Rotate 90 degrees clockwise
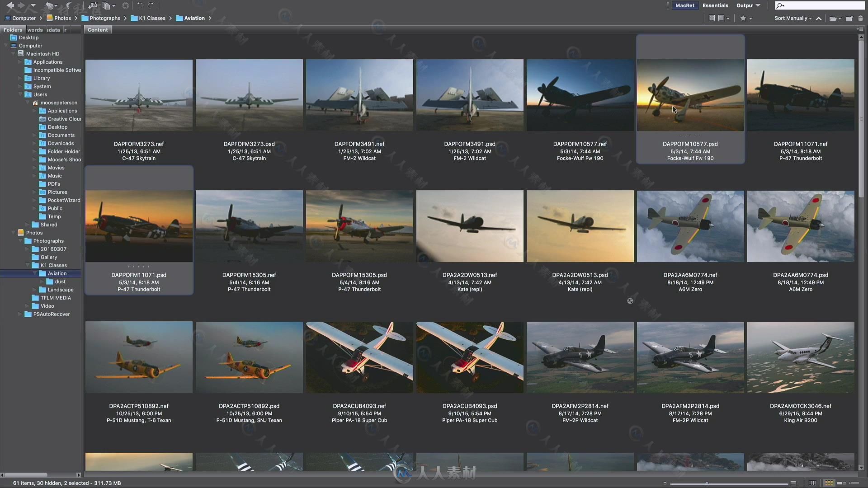The image size is (868, 488). point(151,5)
